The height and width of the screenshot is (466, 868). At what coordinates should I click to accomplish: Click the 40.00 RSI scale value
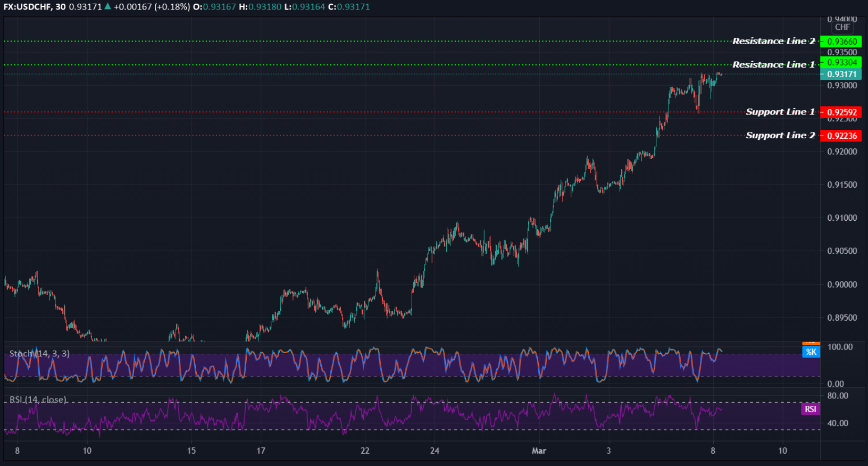(x=838, y=423)
